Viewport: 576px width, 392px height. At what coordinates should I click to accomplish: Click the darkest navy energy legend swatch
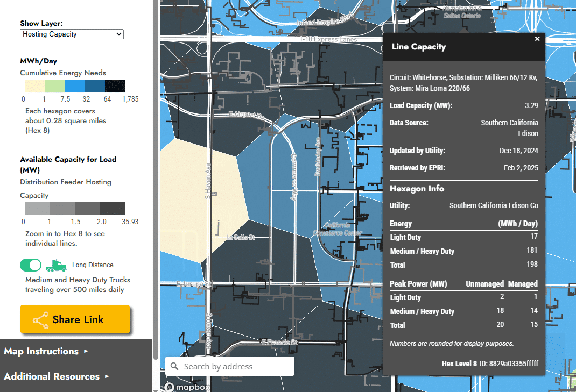click(x=115, y=86)
